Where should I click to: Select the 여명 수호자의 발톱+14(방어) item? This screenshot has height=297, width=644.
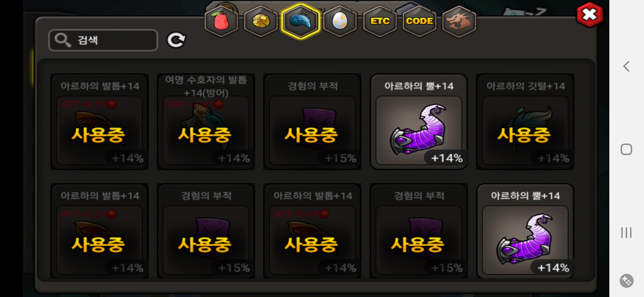(x=206, y=122)
